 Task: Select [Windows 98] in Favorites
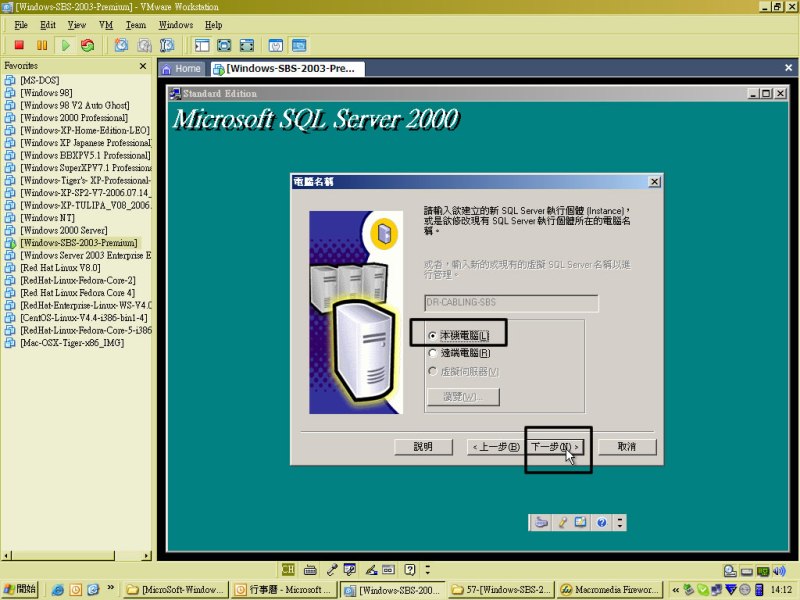pyautogui.click(x=46, y=93)
